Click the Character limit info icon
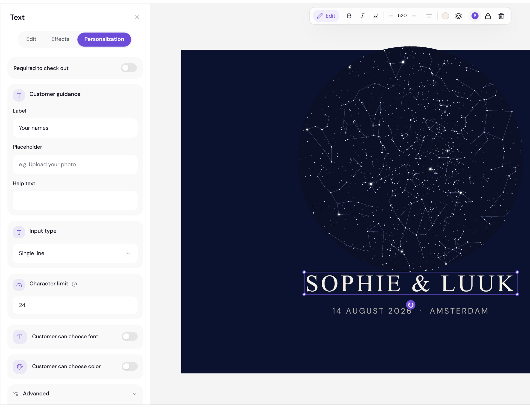 (74, 284)
